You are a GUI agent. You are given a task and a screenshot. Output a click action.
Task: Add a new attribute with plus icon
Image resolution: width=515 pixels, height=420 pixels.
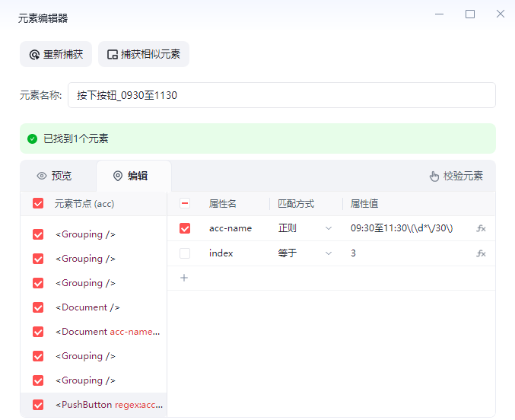(184, 278)
